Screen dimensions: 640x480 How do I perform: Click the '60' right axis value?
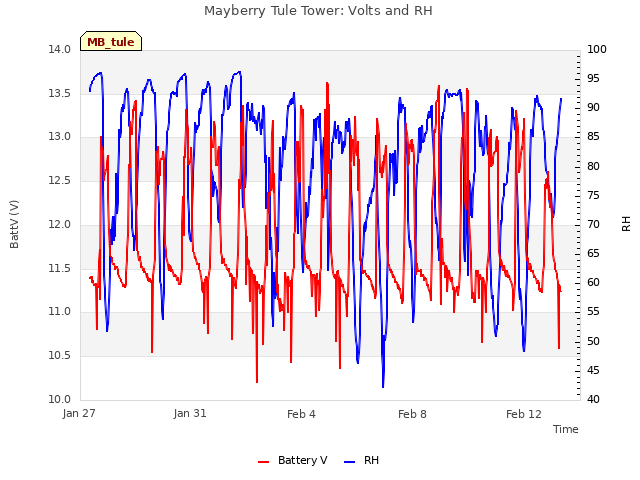coord(593,283)
